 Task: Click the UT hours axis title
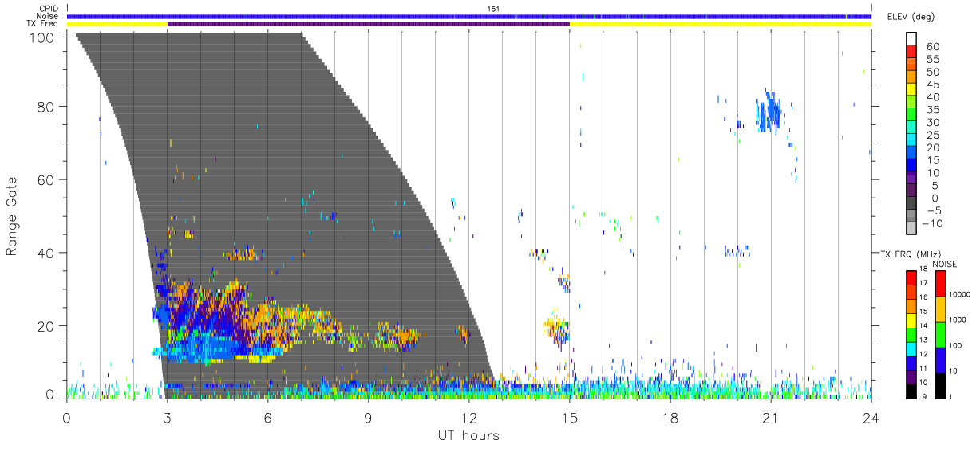click(x=468, y=435)
